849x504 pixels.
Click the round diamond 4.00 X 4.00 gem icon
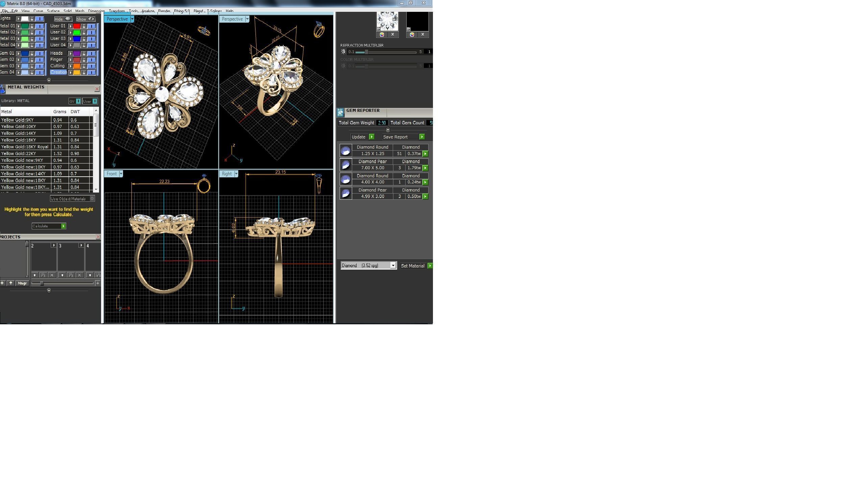pyautogui.click(x=345, y=179)
